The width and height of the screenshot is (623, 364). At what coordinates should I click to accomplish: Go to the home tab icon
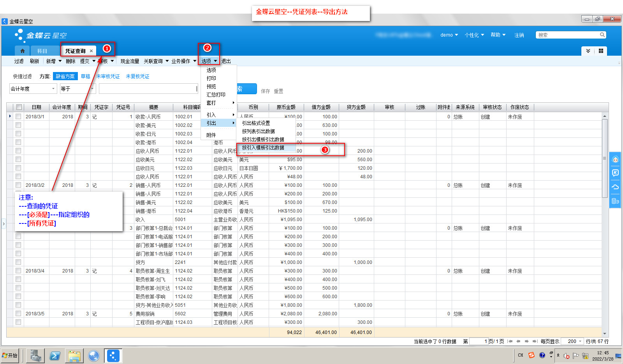[23, 51]
